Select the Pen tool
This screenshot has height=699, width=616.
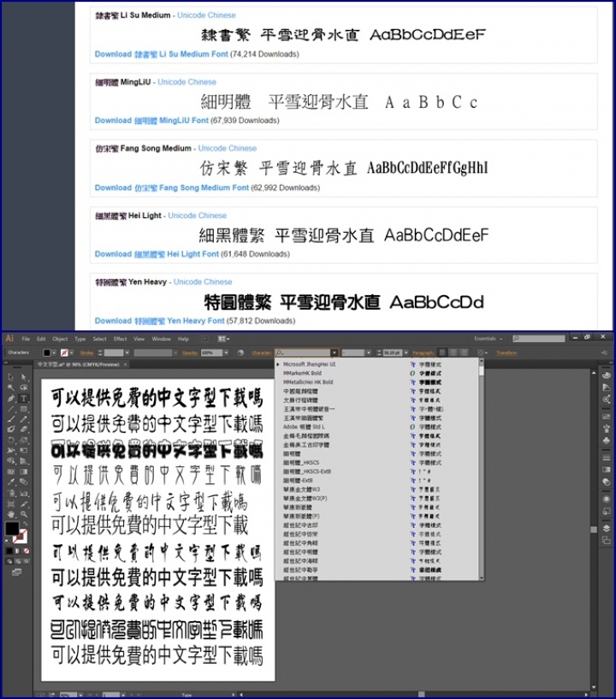11,398
